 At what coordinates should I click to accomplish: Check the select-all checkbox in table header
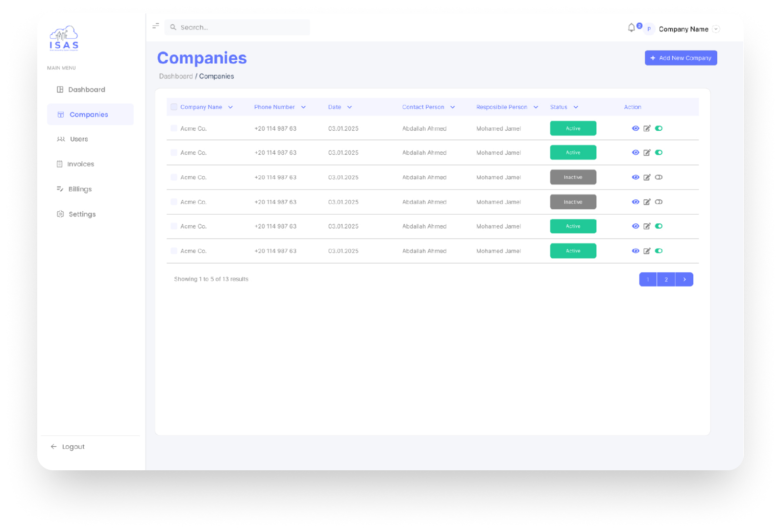[174, 107]
